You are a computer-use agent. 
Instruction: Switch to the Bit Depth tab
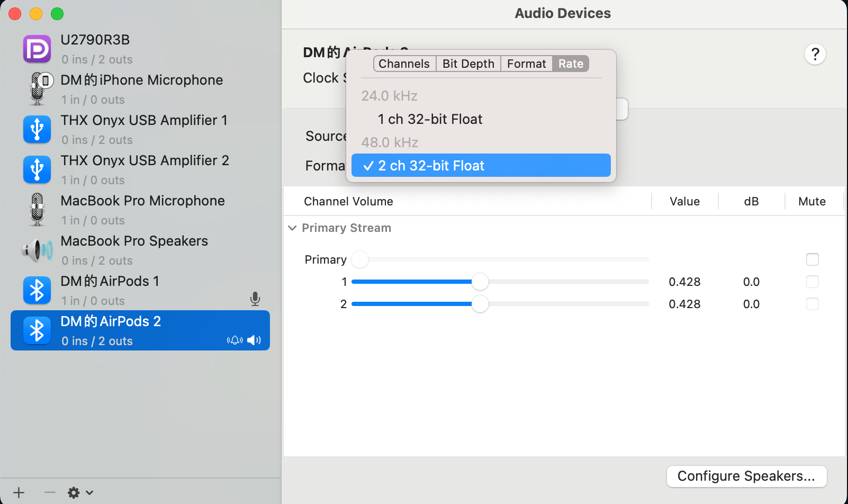468,64
